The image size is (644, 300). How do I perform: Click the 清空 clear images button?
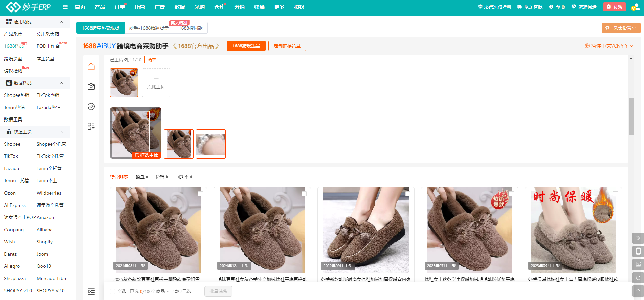[x=152, y=60]
